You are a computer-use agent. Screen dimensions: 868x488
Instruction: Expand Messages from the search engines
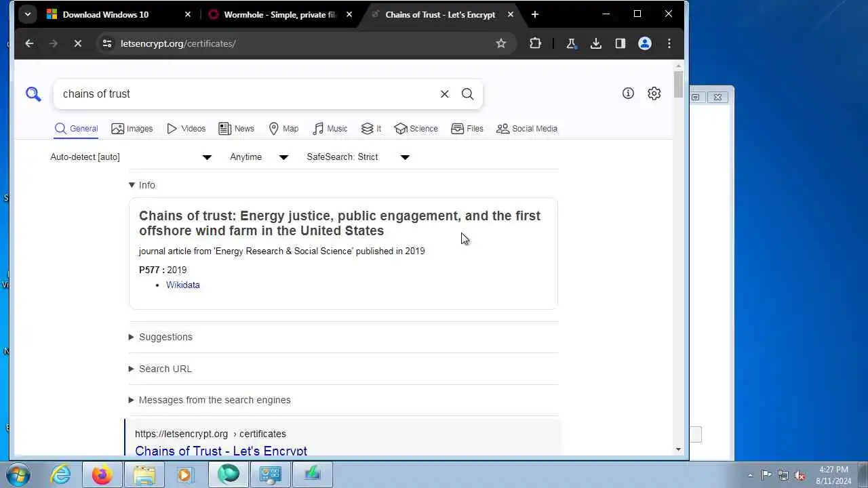click(x=210, y=400)
